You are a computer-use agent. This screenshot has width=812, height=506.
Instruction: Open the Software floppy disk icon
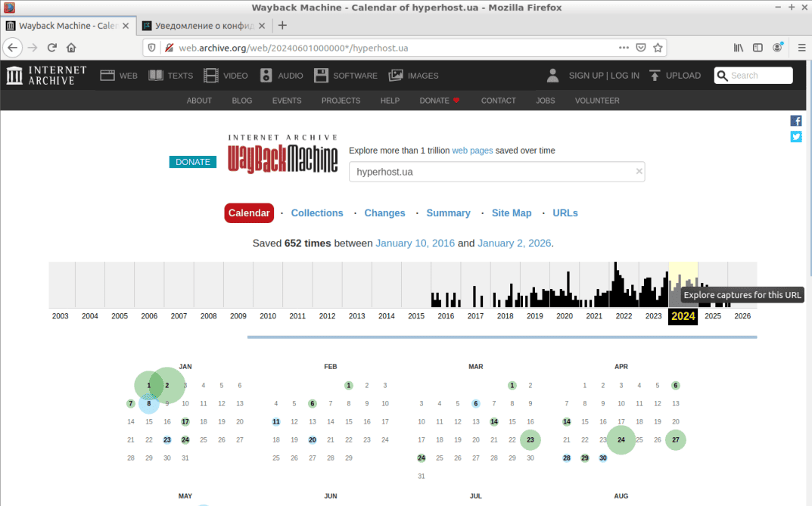coord(321,76)
